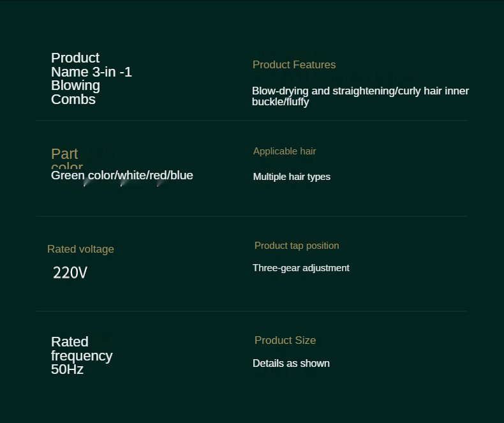Click the word buckle/fluffy in features
This screenshot has width=504, height=423.
coord(280,102)
